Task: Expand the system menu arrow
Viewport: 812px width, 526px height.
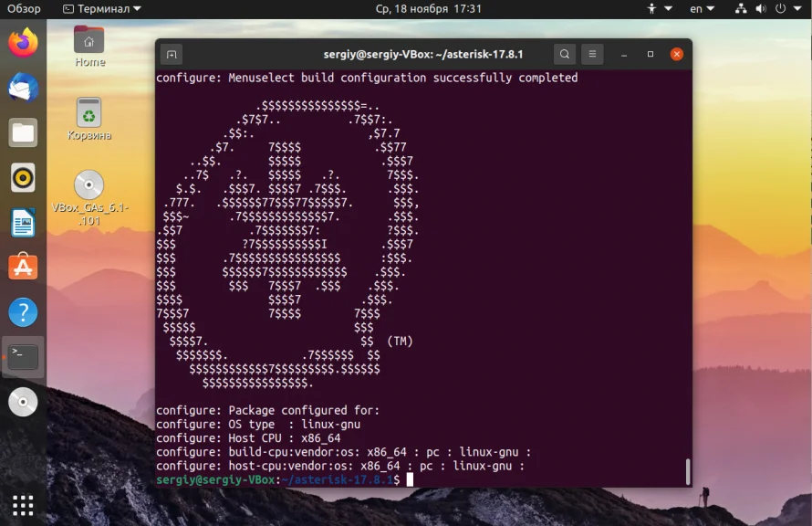Action: [797, 9]
